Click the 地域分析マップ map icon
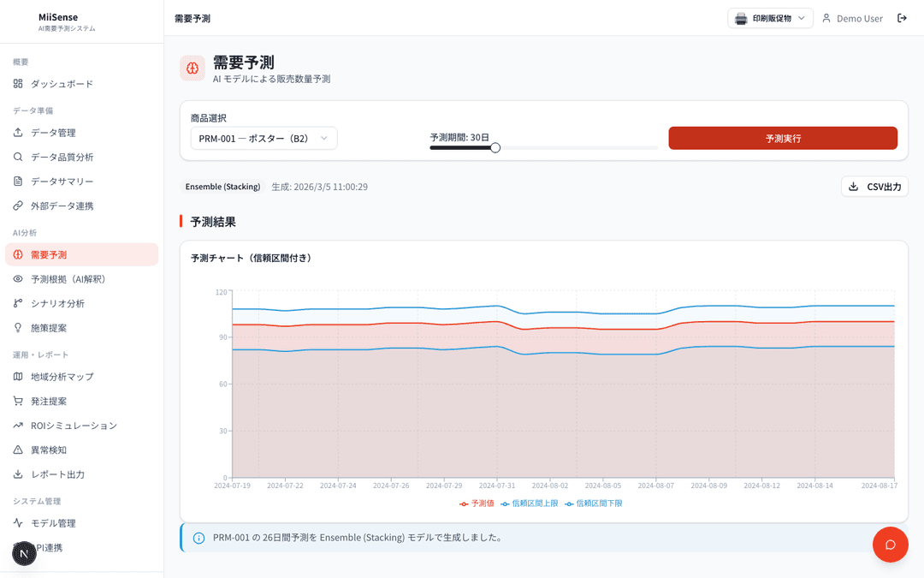 18,376
